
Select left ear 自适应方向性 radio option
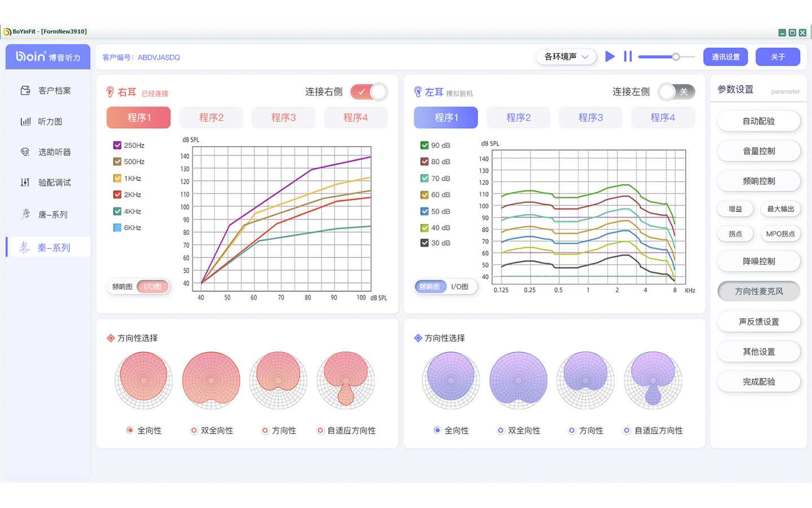click(x=626, y=431)
